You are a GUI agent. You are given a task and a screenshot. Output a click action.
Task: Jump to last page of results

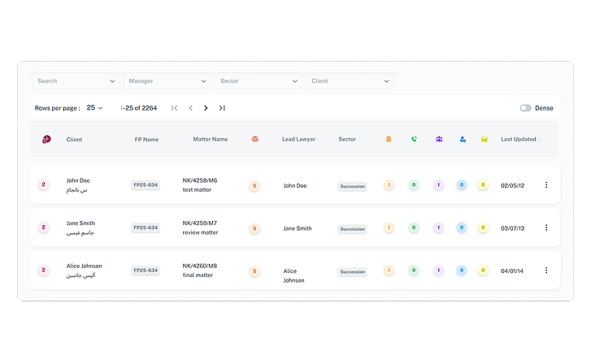[x=222, y=108]
